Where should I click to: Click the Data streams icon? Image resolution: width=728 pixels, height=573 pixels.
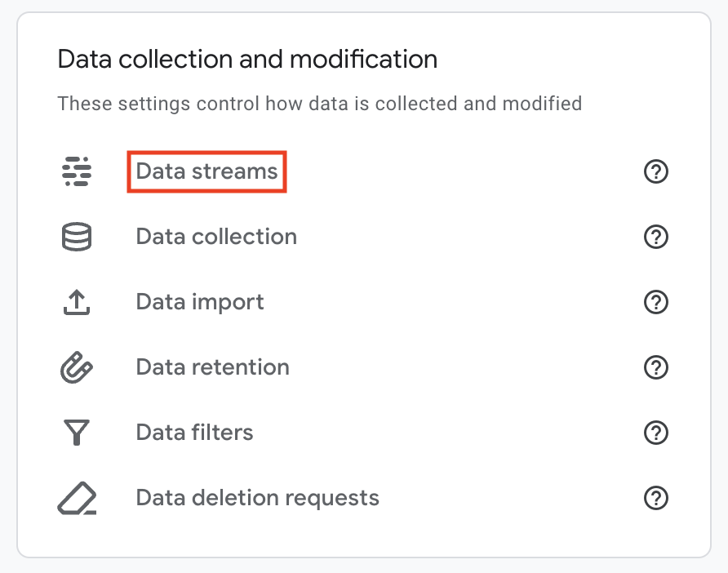(76, 171)
